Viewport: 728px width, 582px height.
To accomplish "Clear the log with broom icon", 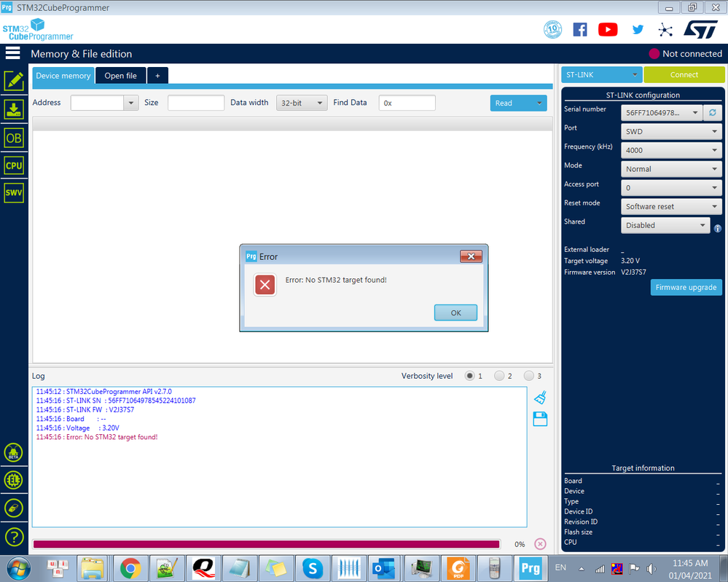I will pos(540,398).
